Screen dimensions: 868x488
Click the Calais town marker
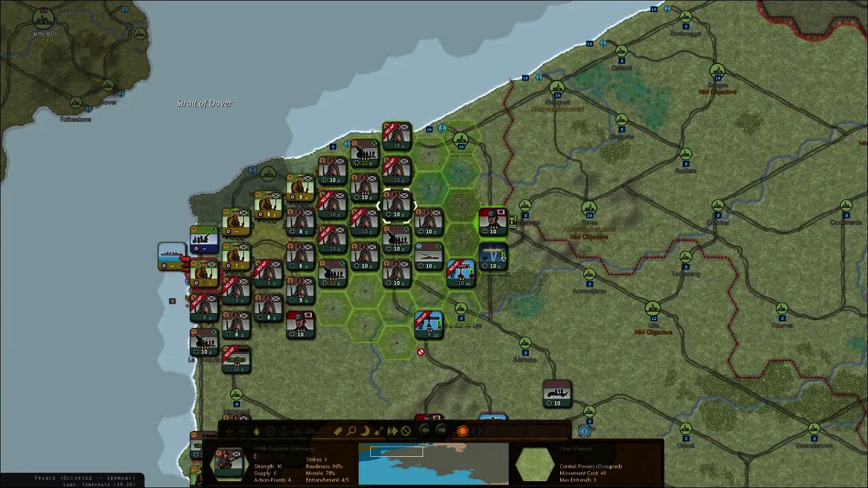click(269, 174)
